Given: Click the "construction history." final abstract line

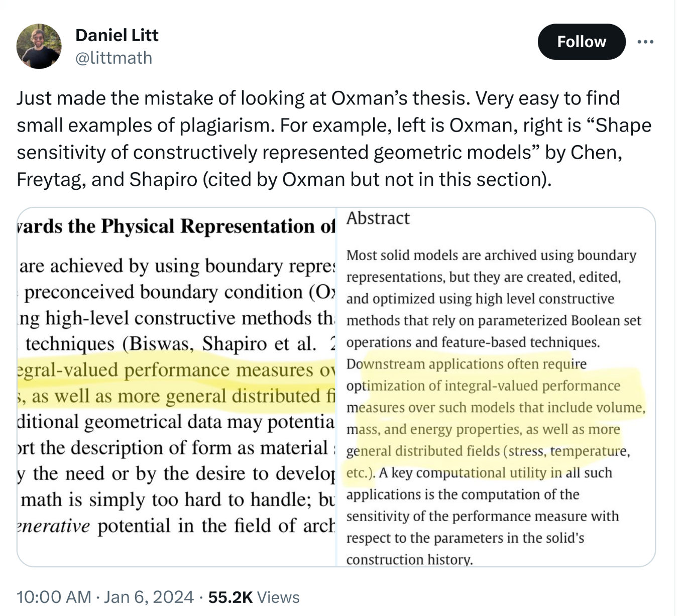Looking at the screenshot, I should click(x=409, y=559).
